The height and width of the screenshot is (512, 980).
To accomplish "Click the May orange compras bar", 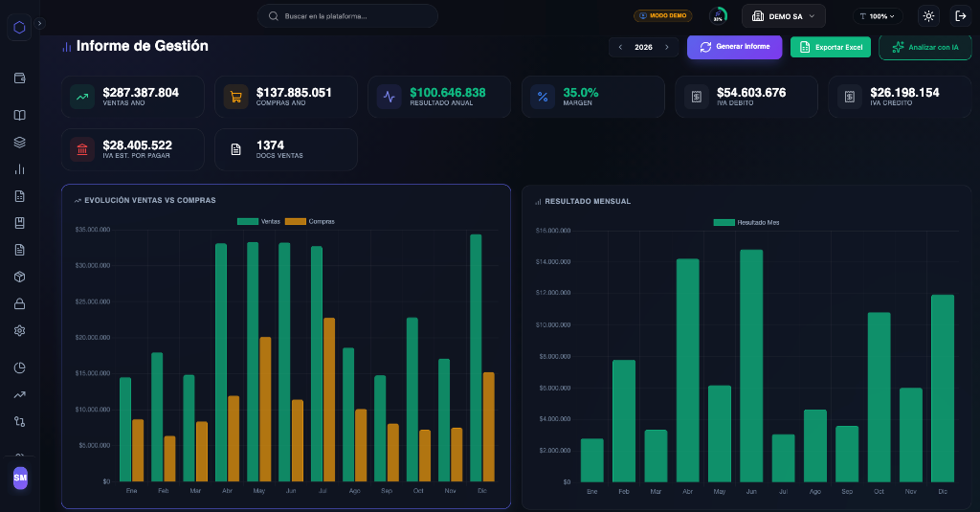I will point(265,410).
